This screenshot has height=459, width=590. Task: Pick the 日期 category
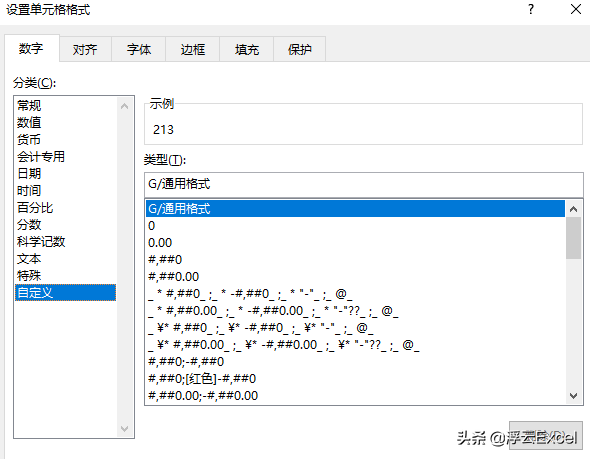click(x=65, y=173)
